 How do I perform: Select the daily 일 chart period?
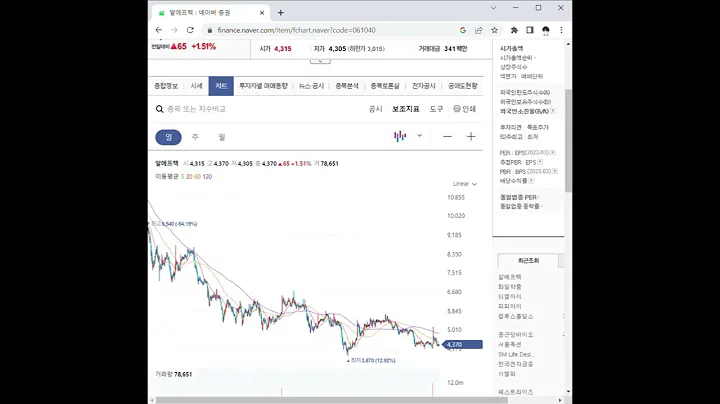point(169,137)
